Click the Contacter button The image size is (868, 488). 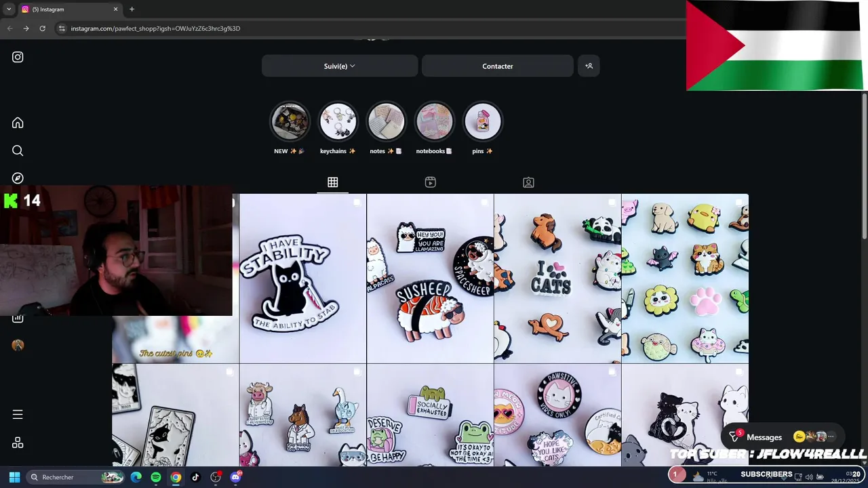click(498, 66)
